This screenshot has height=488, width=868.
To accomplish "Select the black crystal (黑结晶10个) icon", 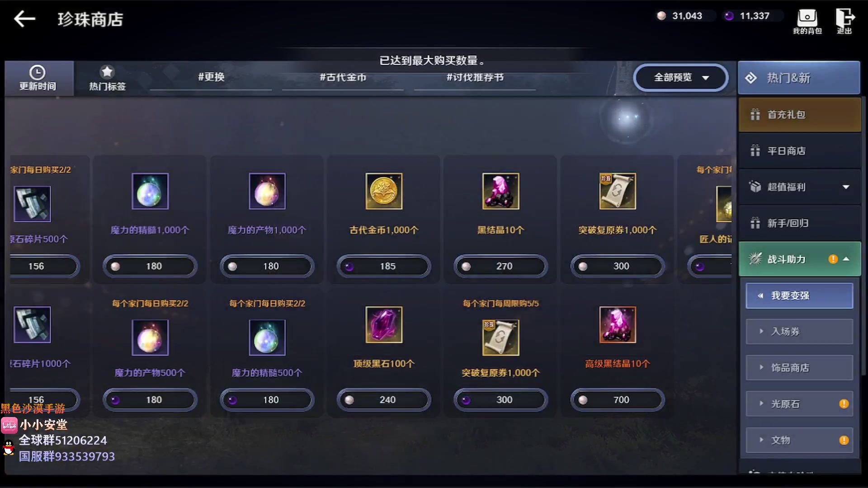I will coord(500,191).
